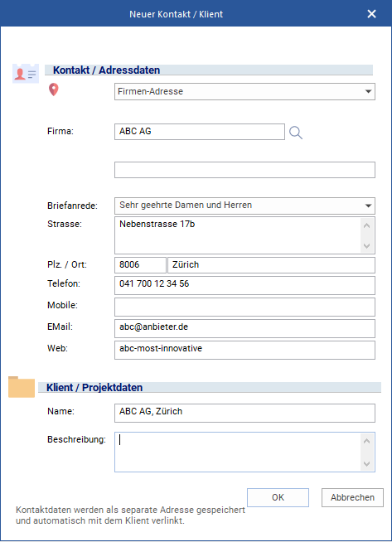This screenshot has width=392, height=542.
Task: Confirm the new contact with OK
Action: coord(278,497)
